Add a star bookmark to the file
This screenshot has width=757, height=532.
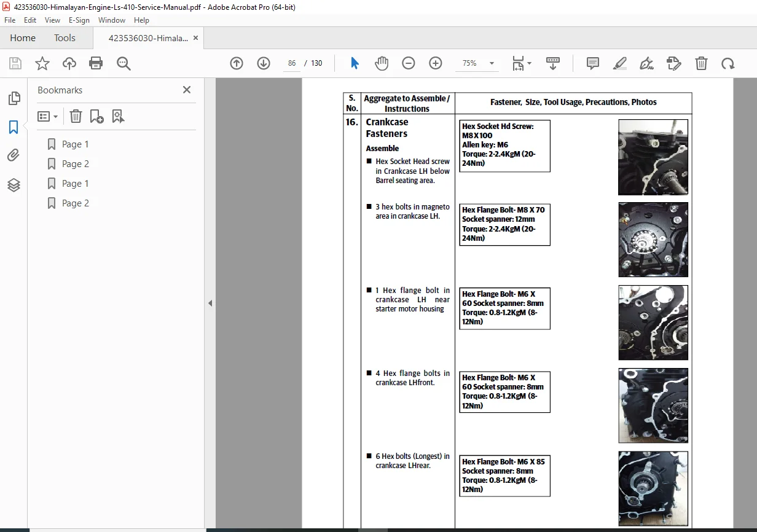click(x=42, y=63)
